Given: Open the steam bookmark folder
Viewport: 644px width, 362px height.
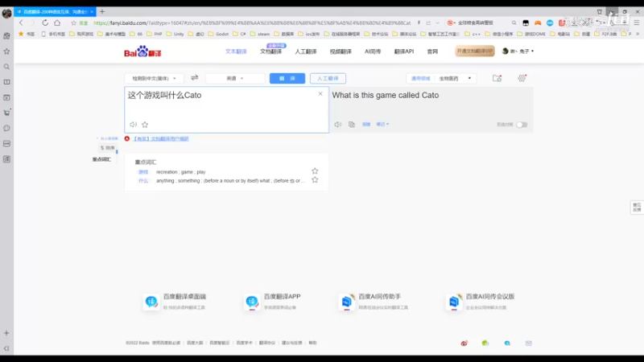Looking at the screenshot, I should 260,34.
